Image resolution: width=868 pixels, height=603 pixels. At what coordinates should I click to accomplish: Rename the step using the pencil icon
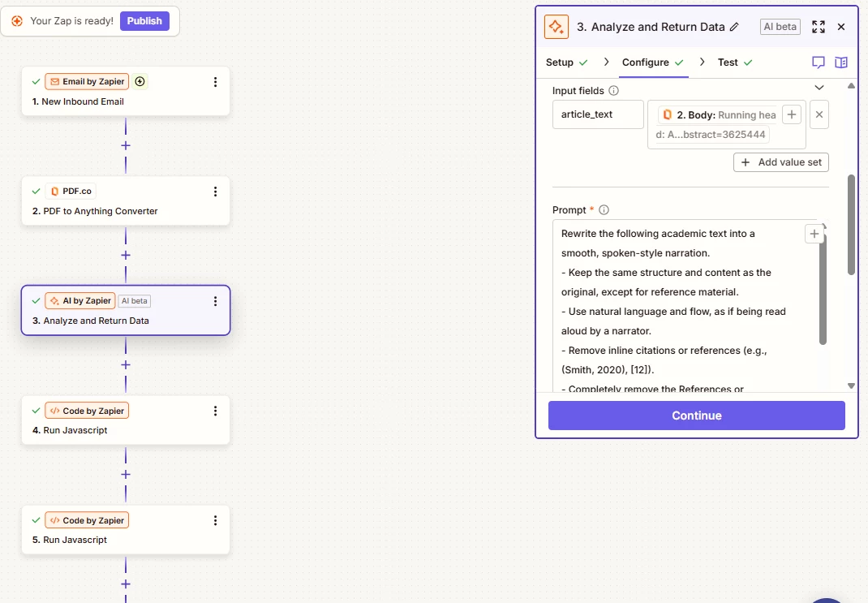tap(735, 27)
